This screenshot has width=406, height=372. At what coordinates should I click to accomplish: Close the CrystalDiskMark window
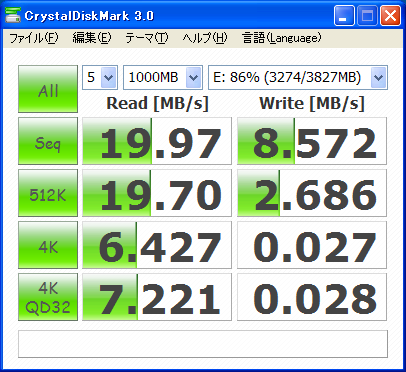pos(390,16)
